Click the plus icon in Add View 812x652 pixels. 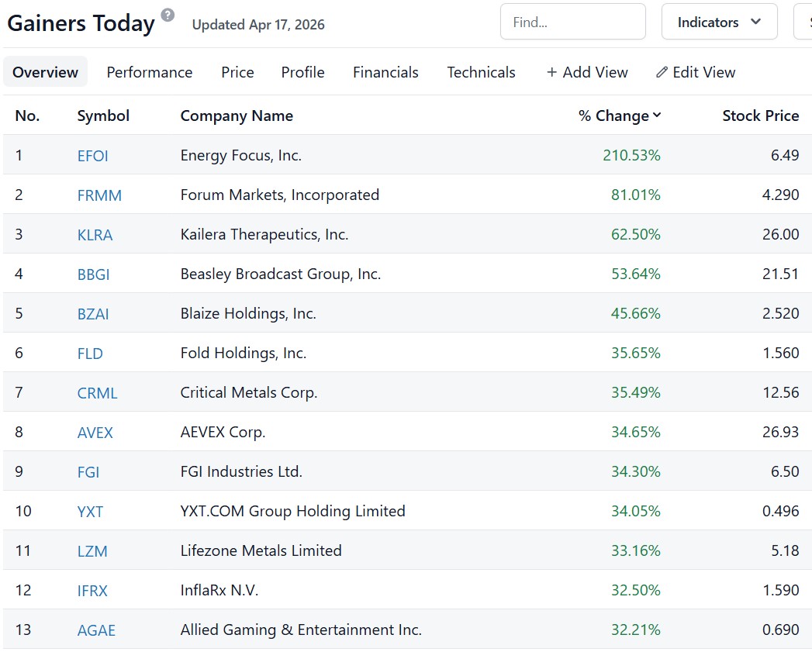(552, 72)
